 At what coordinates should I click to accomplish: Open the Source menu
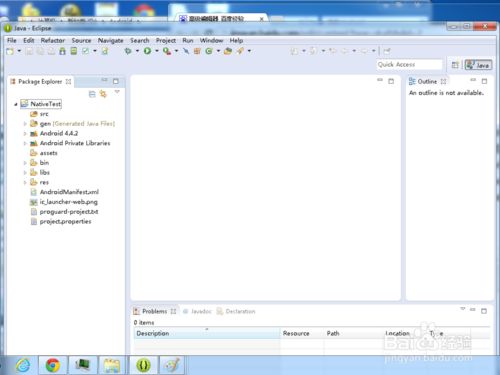click(81, 40)
